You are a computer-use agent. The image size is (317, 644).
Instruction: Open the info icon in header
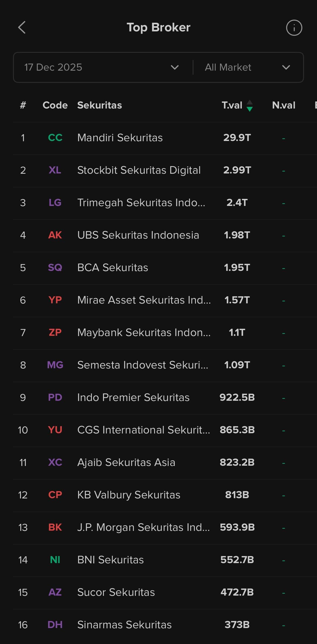point(294,28)
